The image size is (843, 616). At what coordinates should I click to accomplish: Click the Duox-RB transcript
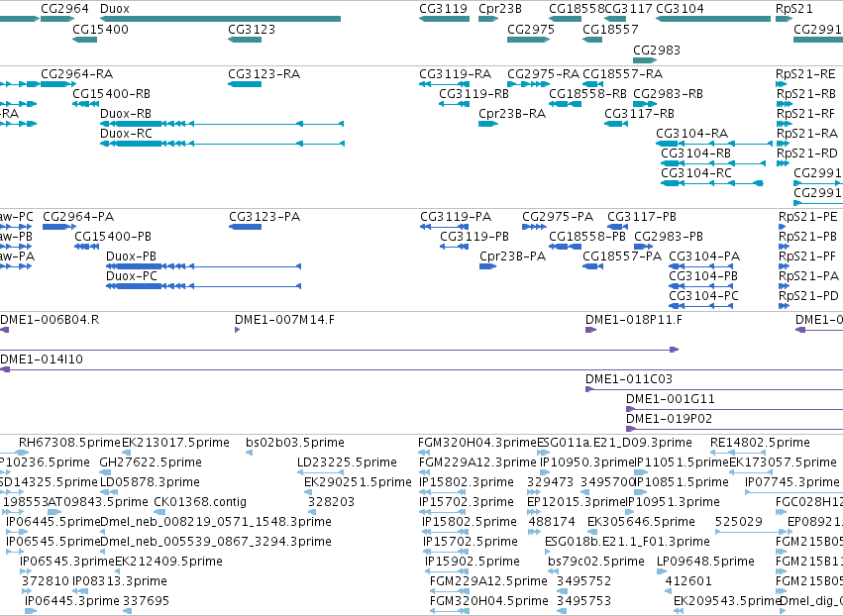tap(222, 124)
